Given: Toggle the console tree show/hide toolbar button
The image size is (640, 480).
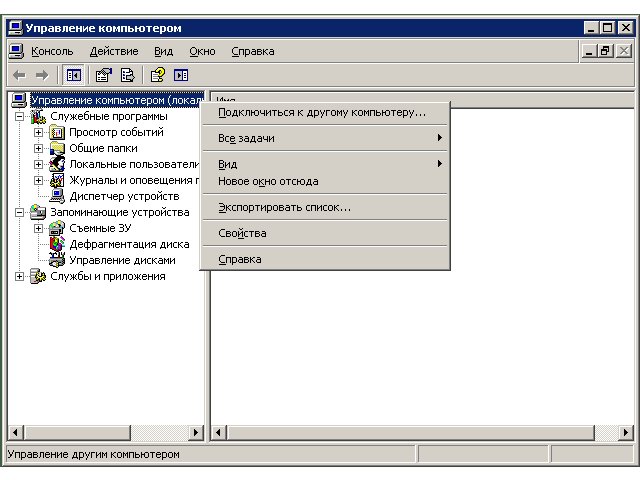Looking at the screenshot, I should point(74,75).
